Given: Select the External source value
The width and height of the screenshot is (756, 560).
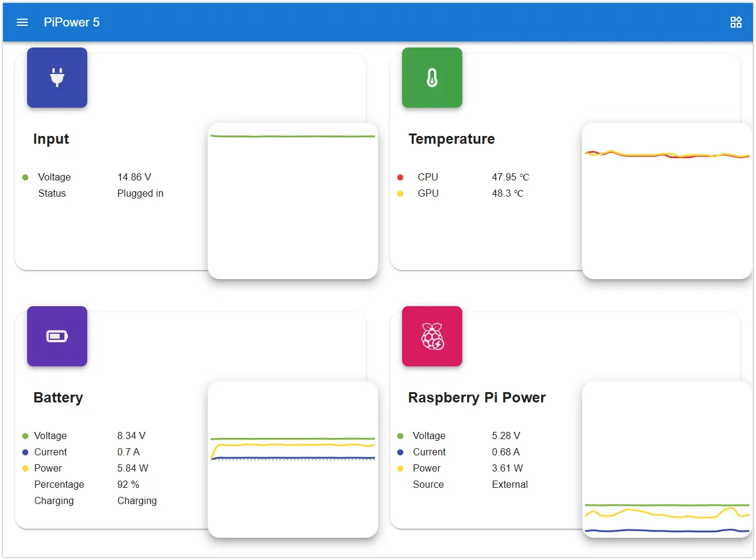Looking at the screenshot, I should click(x=510, y=485).
